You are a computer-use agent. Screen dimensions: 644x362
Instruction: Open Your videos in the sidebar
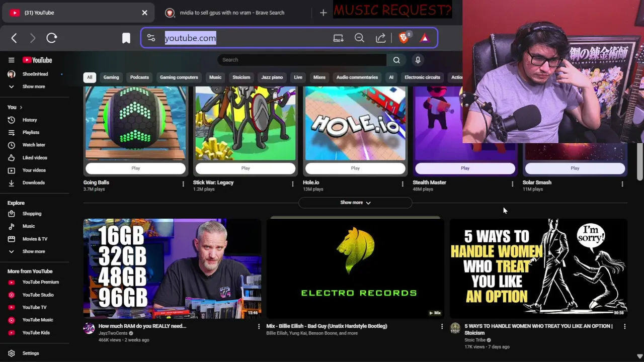[x=34, y=170]
